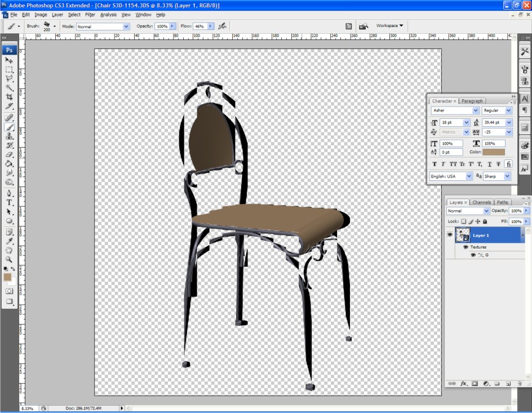
Task: Select the Paint Bucket tool
Action: (x=9, y=163)
